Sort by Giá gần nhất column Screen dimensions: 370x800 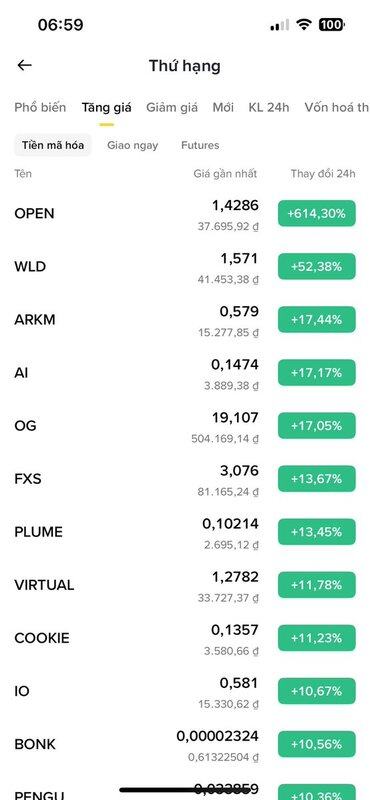point(225,173)
